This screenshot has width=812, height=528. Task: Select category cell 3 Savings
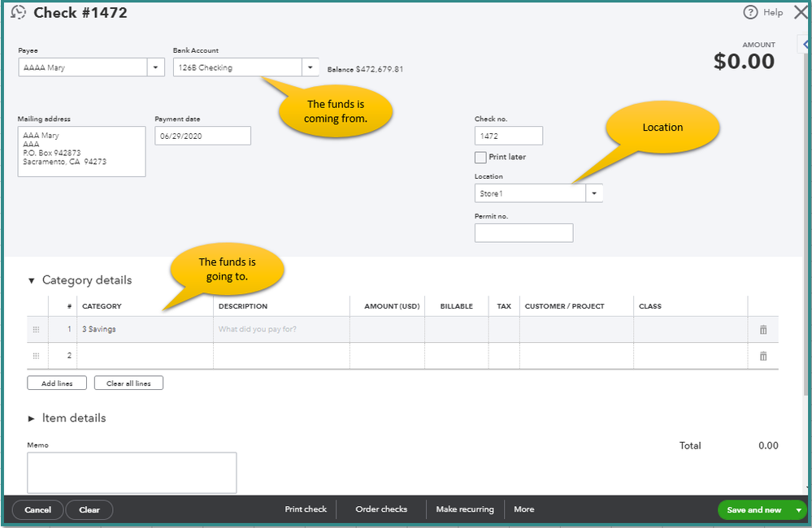pyautogui.click(x=145, y=330)
